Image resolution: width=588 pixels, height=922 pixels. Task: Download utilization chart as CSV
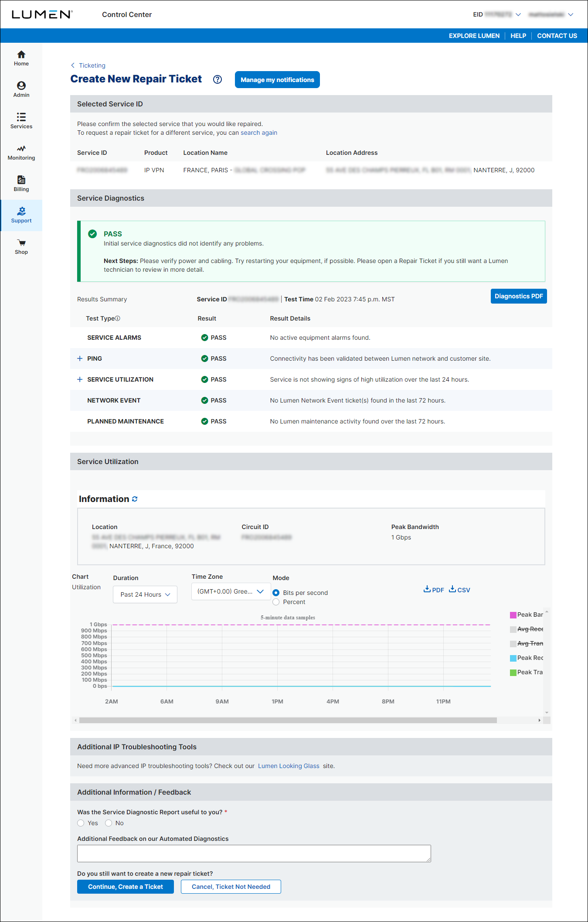pyautogui.click(x=459, y=590)
